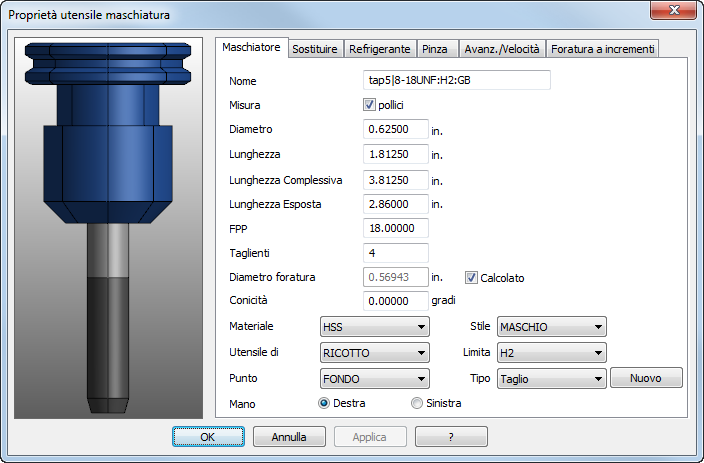Expand the Materiale dropdown

(374, 326)
